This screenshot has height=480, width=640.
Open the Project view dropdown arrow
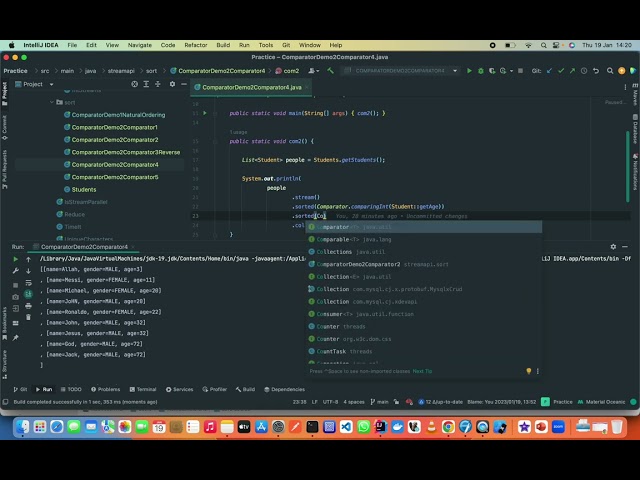click(x=51, y=84)
